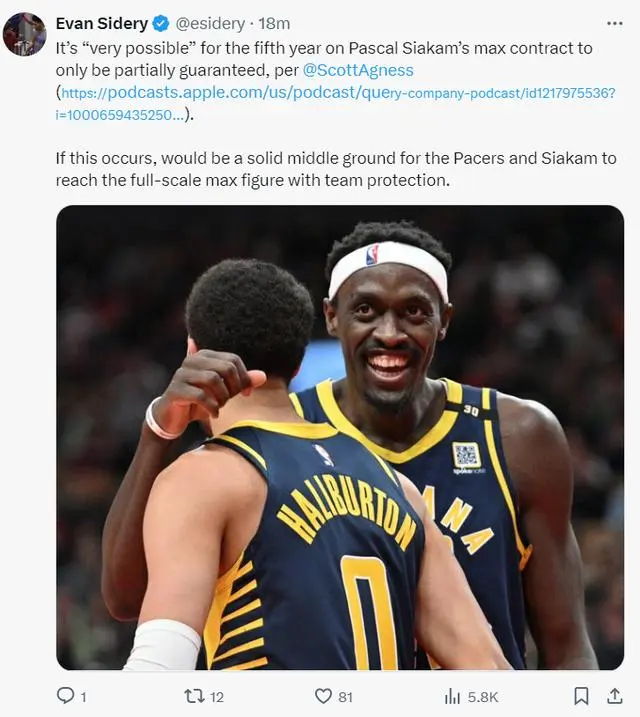This screenshot has width=640, height=717.
Task: Open the @ScottAgness mention
Action: coord(358,70)
